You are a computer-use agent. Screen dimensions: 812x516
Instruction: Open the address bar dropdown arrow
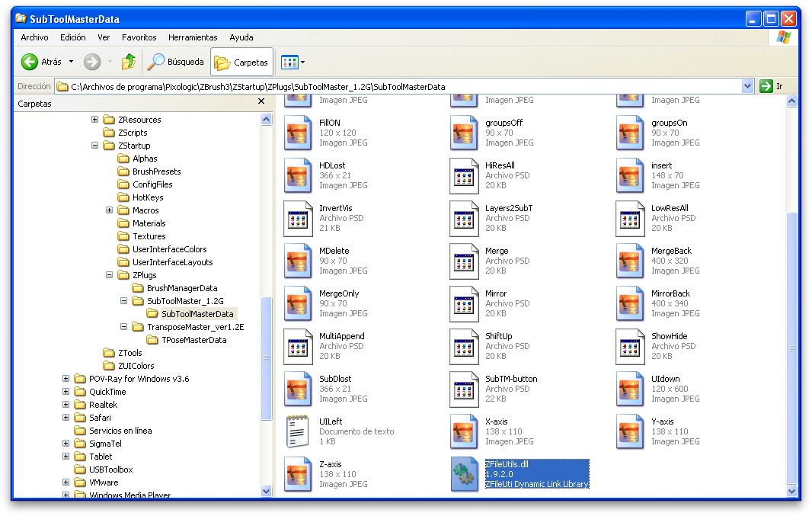pyautogui.click(x=747, y=87)
